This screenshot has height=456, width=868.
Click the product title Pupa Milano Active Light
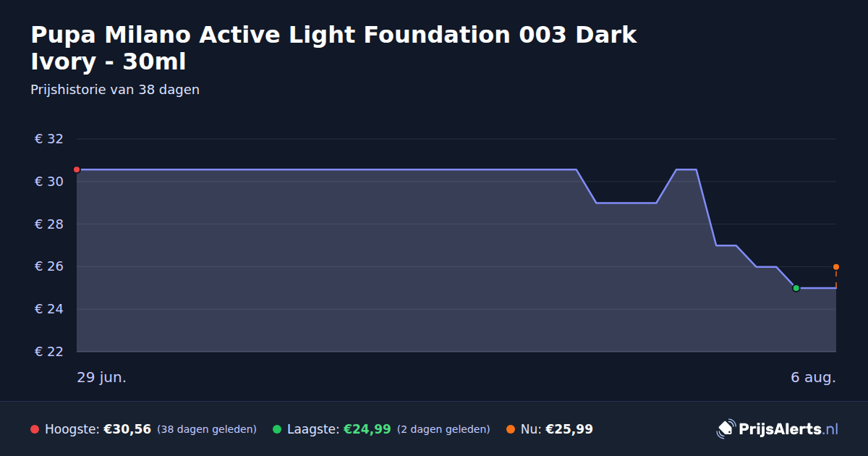[x=333, y=48]
